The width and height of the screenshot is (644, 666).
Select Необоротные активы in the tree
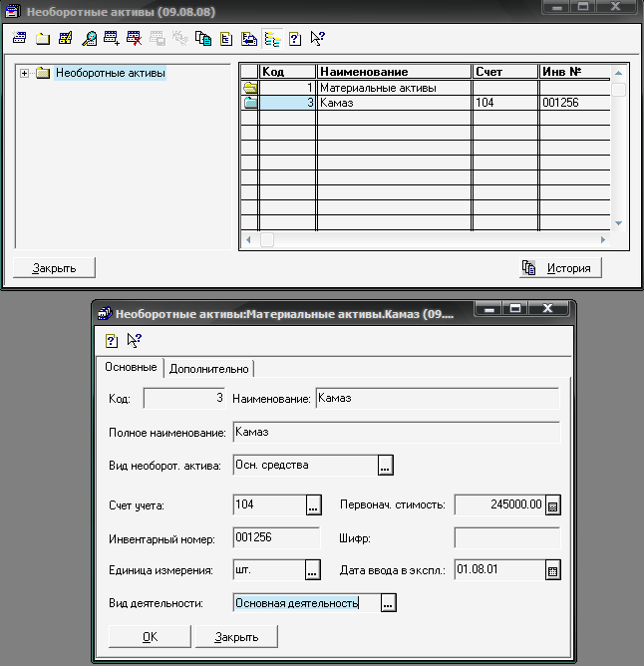tap(110, 73)
